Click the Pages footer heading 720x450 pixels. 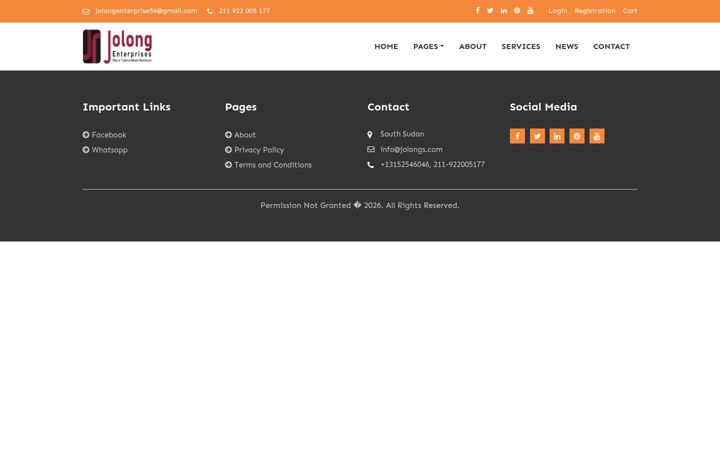click(x=241, y=107)
